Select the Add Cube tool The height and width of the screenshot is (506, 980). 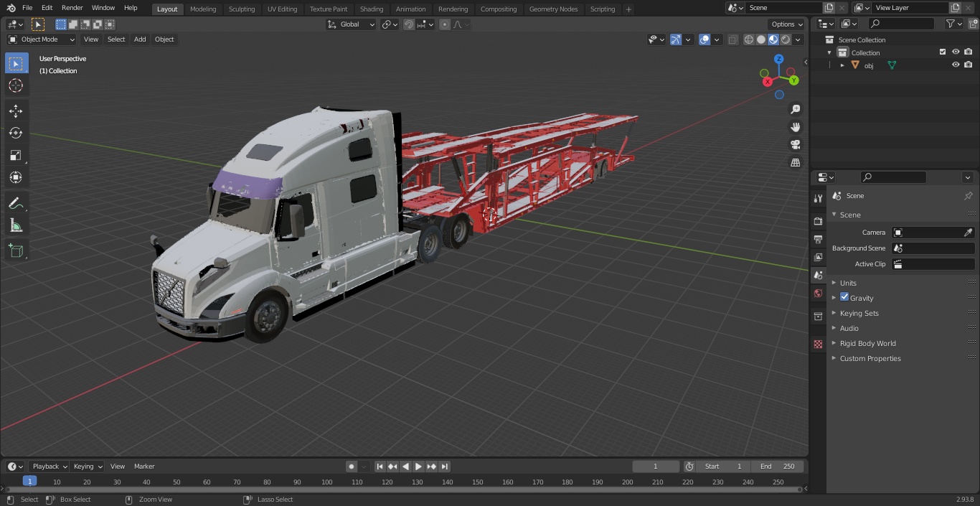(x=16, y=251)
